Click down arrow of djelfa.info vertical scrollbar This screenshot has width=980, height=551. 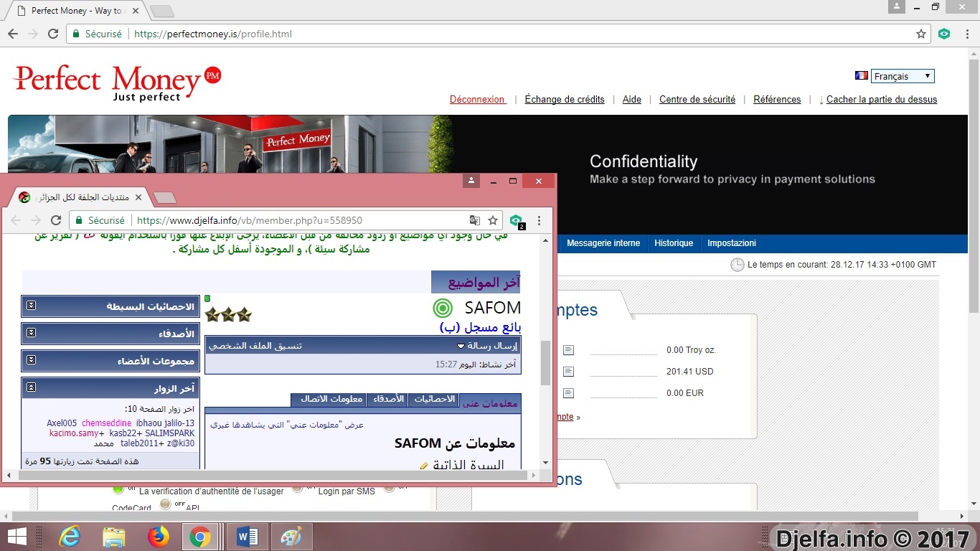(x=545, y=463)
